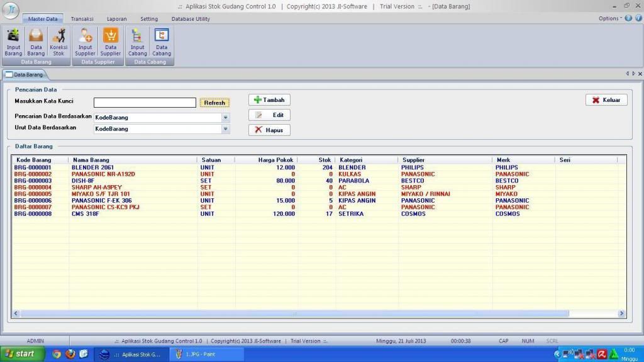
Task: Click the round JI application logo button
Action: pyautogui.click(x=10, y=10)
